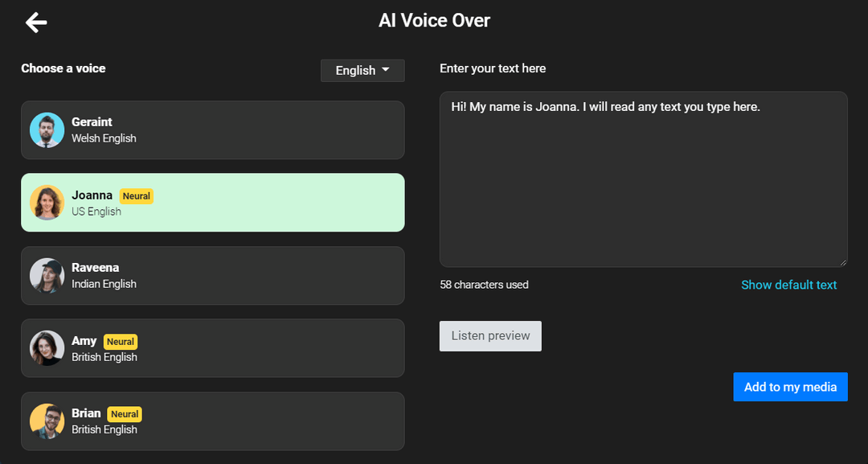This screenshot has width=868, height=464.
Task: Click the back arrow icon
Action: click(35, 23)
